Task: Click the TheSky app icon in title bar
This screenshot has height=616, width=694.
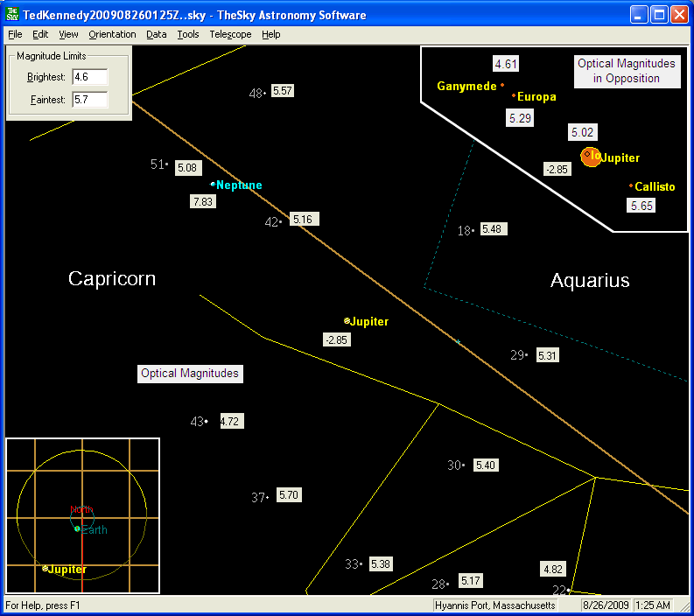Action: (12, 15)
